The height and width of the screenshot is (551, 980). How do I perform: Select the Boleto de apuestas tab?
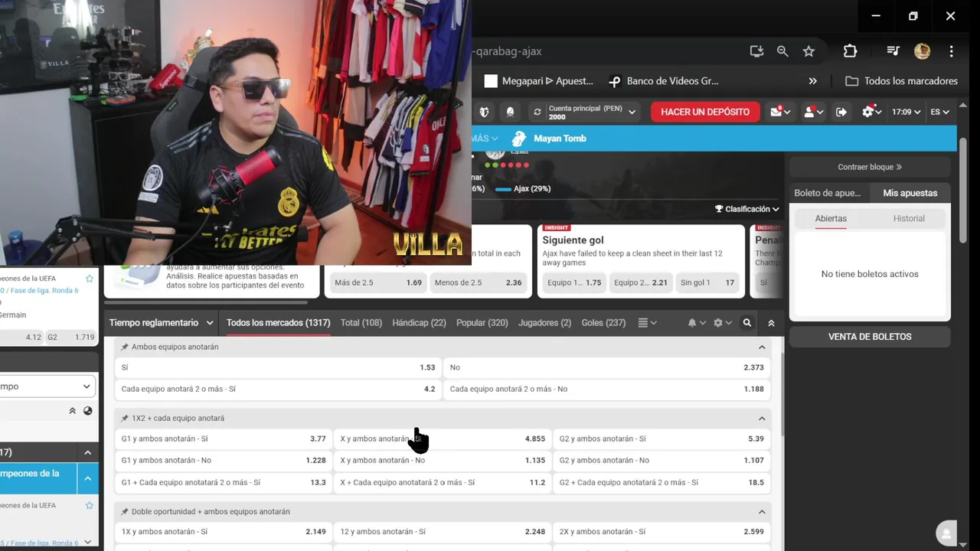828,193
